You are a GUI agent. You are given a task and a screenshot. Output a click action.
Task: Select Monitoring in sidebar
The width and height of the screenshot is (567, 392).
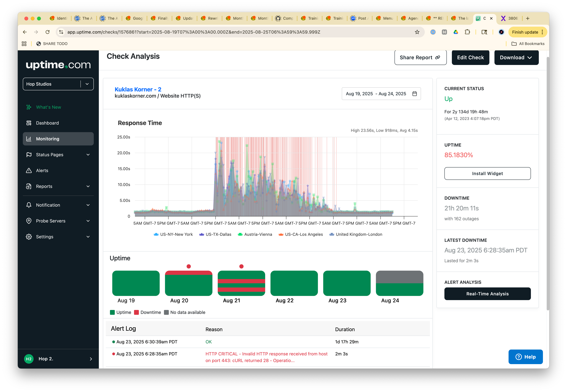click(x=58, y=139)
